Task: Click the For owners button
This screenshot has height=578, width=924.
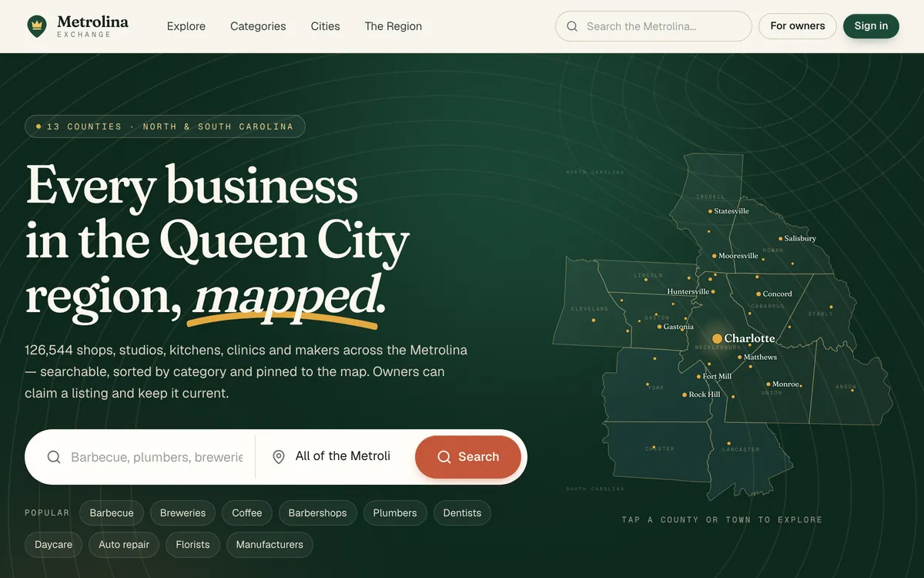Action: (798, 26)
